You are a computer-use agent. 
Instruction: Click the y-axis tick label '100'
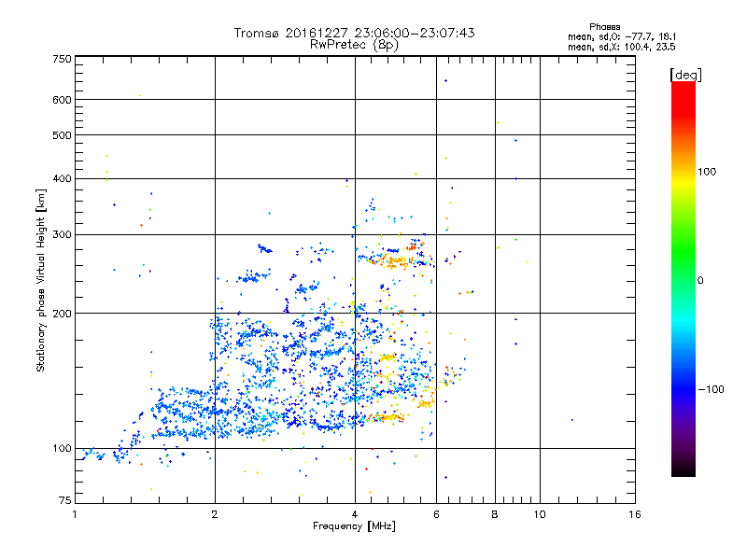coord(62,449)
